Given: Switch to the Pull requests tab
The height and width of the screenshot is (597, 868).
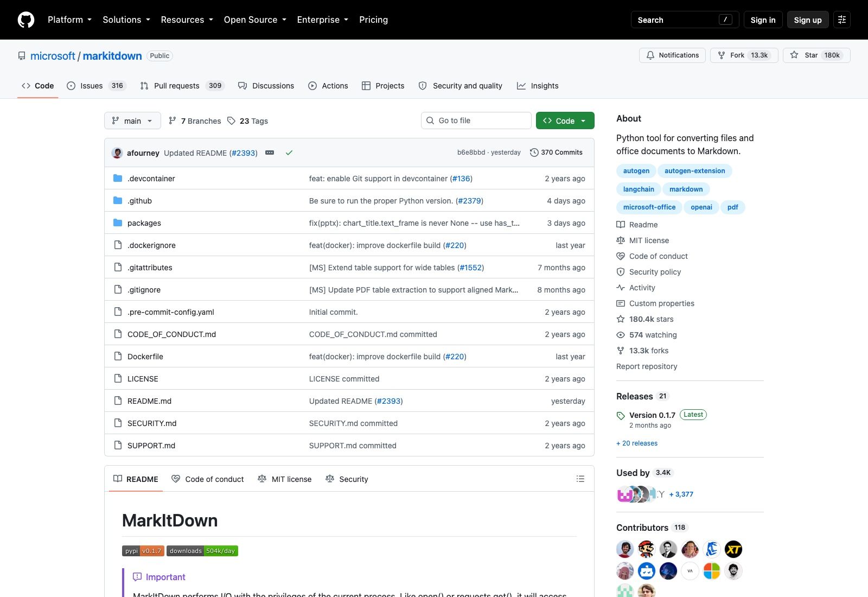Looking at the screenshot, I should coord(182,86).
